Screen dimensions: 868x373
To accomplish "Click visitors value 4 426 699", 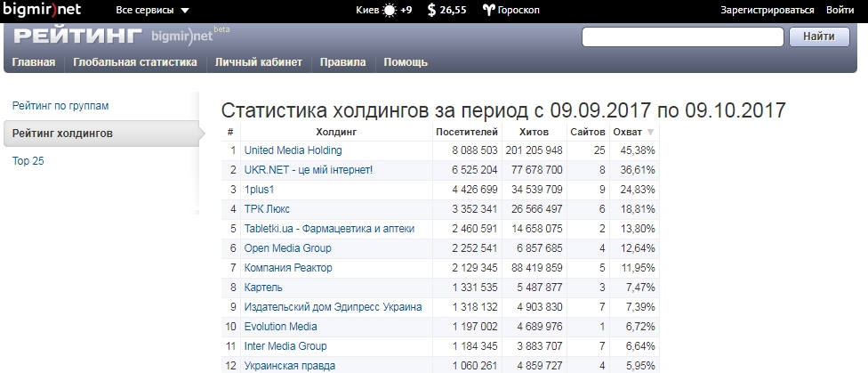I will (475, 190).
